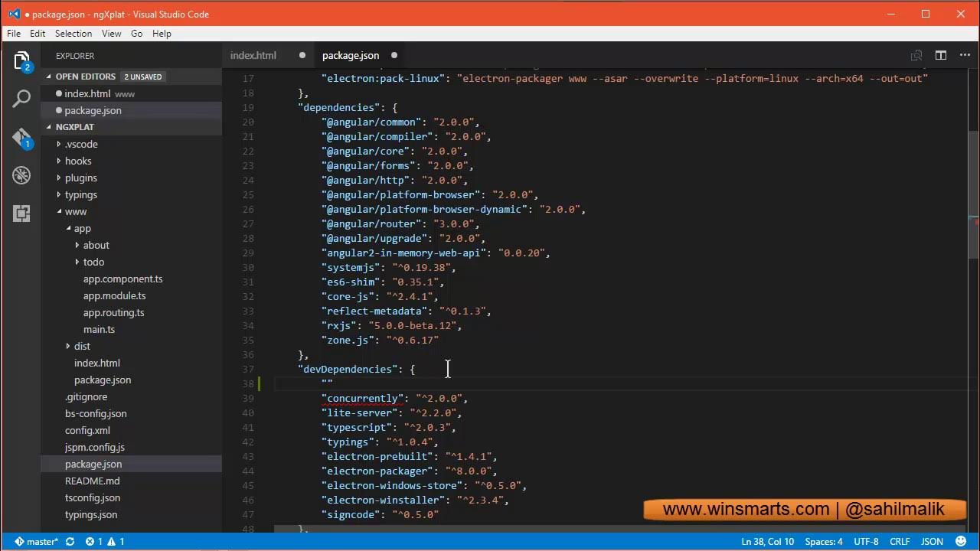Open app.component.ts file
Viewport: 980px width, 551px height.
[x=122, y=279]
